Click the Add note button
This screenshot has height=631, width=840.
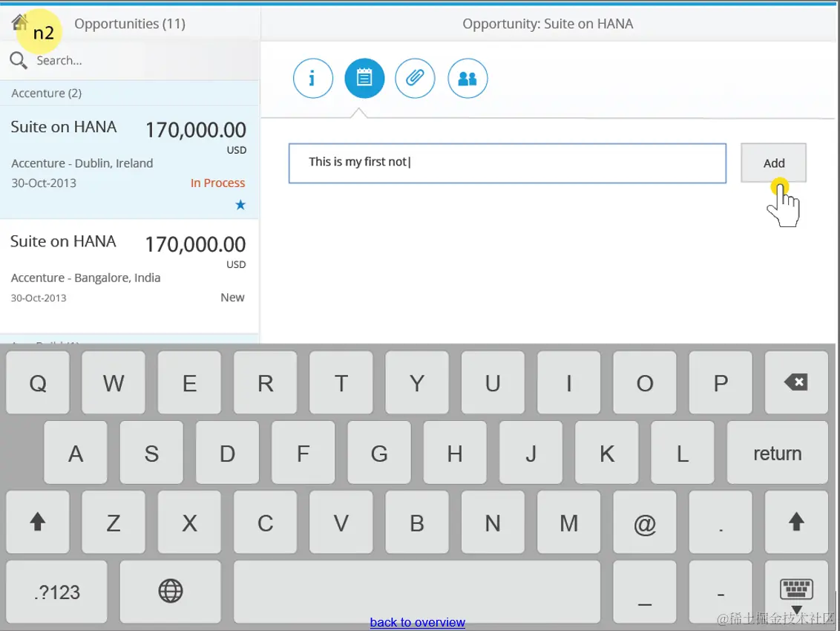(x=773, y=163)
